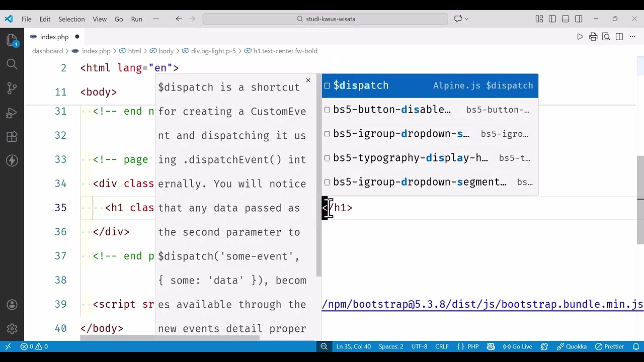Click the editor horizontal scrollbar
The image size is (644, 362).
[170, 338]
